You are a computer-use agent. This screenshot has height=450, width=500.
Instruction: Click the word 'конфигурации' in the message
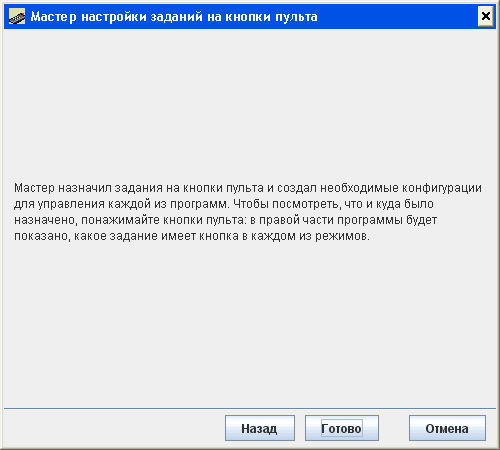coord(442,188)
